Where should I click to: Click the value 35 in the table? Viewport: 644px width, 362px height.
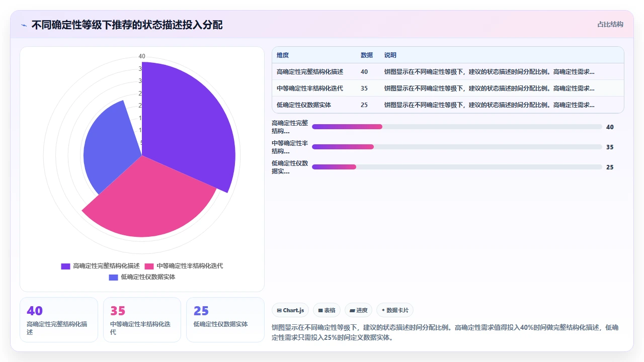364,88
